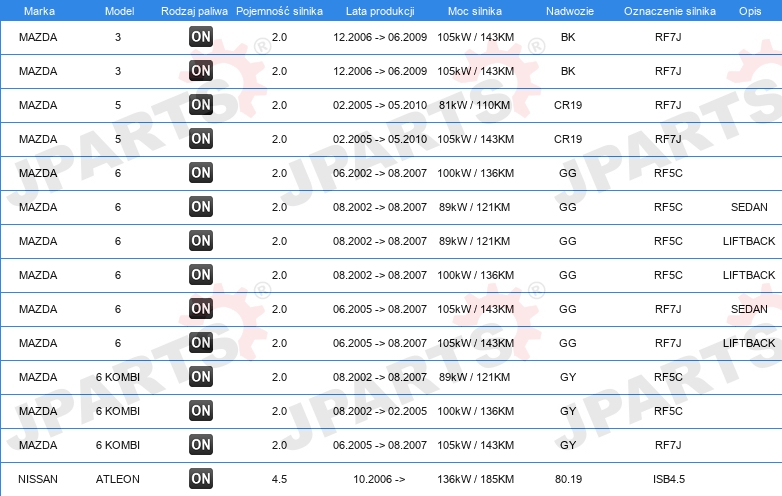This screenshot has height=496, width=782.
Task: Click the Opis column header
Action: [750, 11]
